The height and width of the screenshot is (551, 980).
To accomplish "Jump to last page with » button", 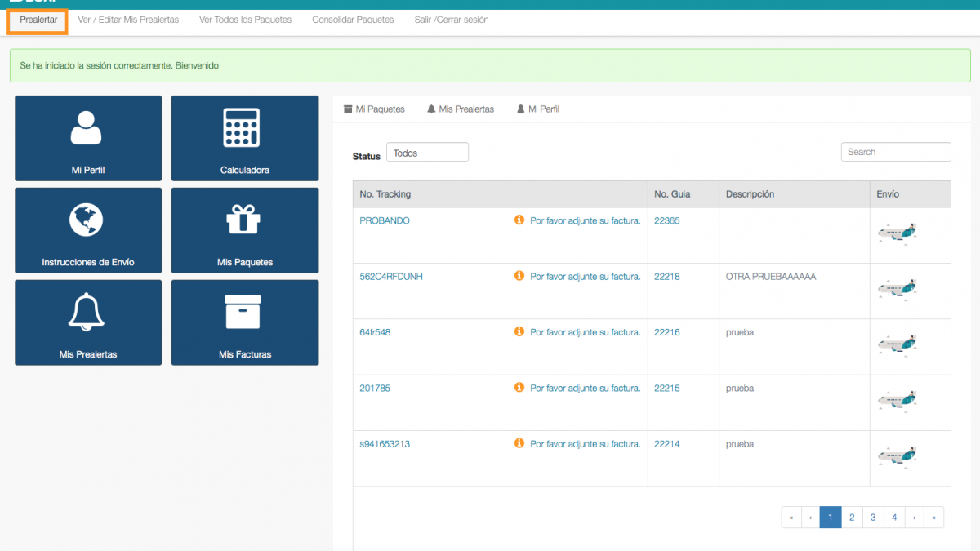I will [934, 518].
